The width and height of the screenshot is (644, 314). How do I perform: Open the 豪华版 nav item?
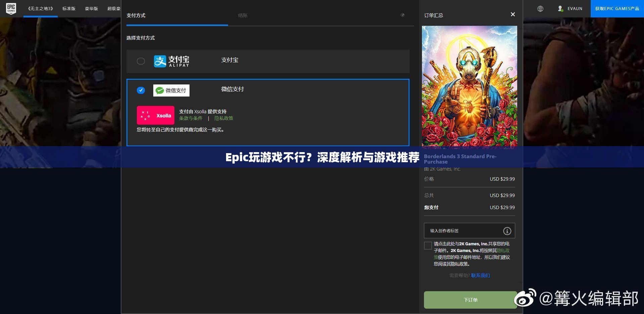click(x=91, y=9)
